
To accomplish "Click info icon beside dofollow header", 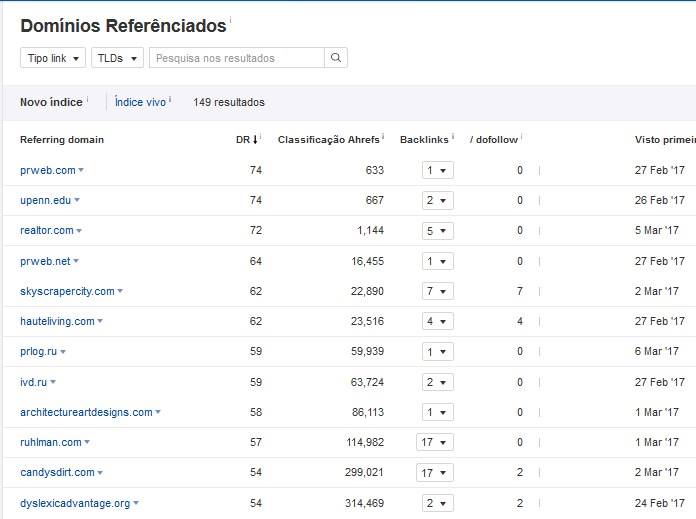I will 522,137.
